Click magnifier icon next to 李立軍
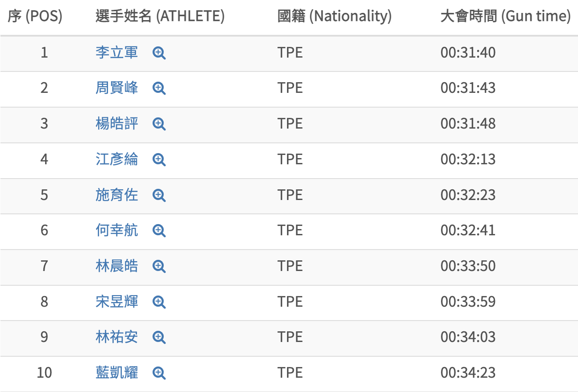Image resolution: width=578 pixels, height=392 pixels. 159,53
